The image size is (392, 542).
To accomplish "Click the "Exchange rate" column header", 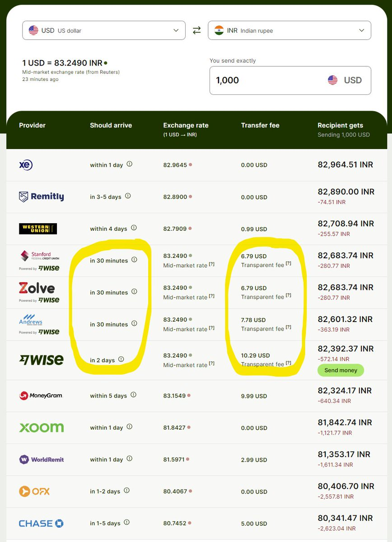I will (x=186, y=125).
